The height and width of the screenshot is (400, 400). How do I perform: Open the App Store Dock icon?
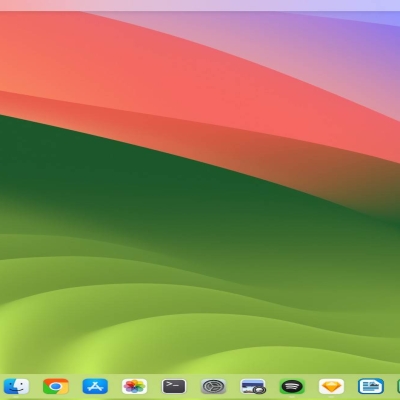pyautogui.click(x=95, y=387)
